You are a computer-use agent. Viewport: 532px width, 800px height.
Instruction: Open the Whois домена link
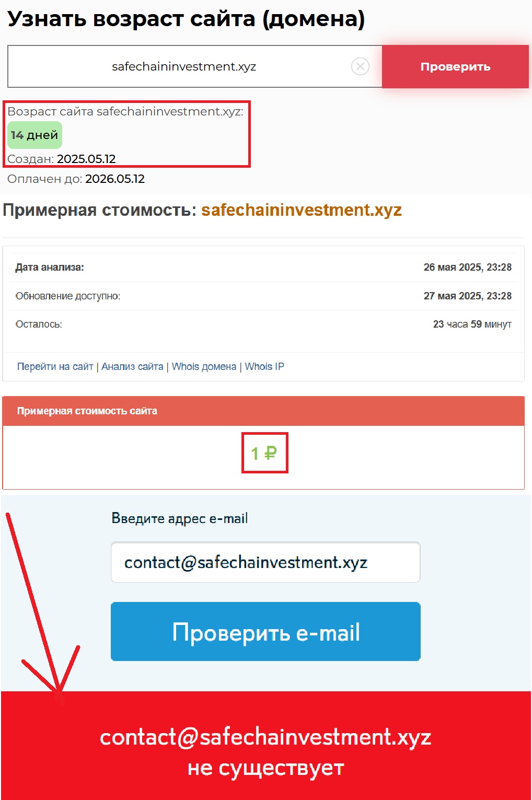pos(204,366)
